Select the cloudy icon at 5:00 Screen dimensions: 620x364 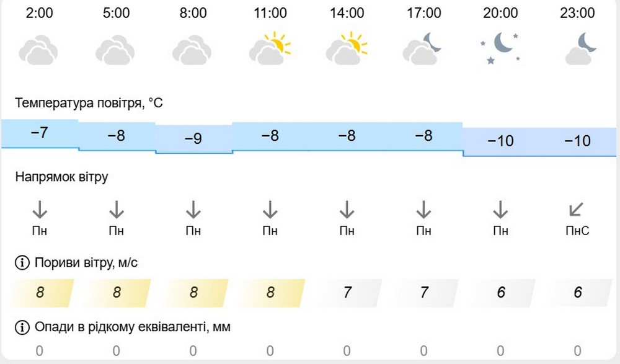[x=115, y=48]
